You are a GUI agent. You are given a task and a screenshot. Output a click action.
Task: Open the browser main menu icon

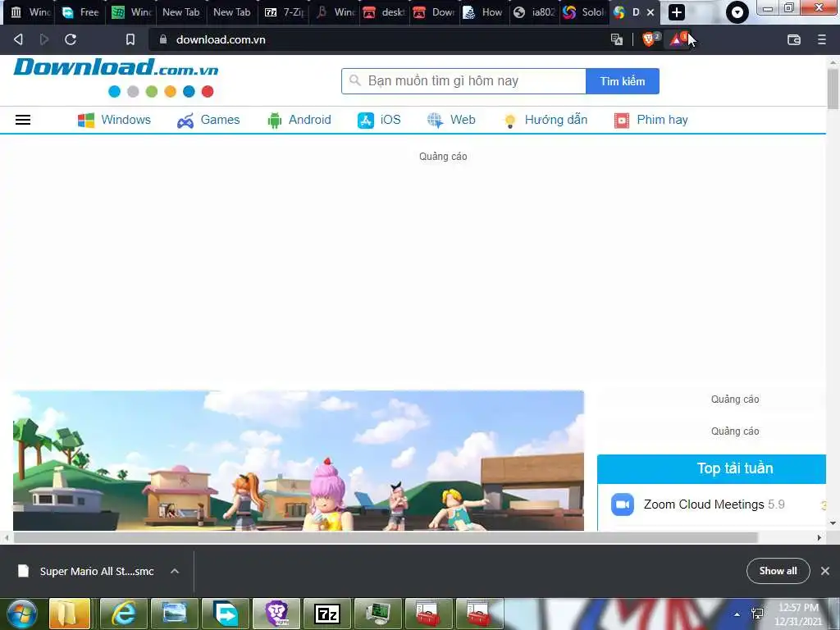click(822, 39)
